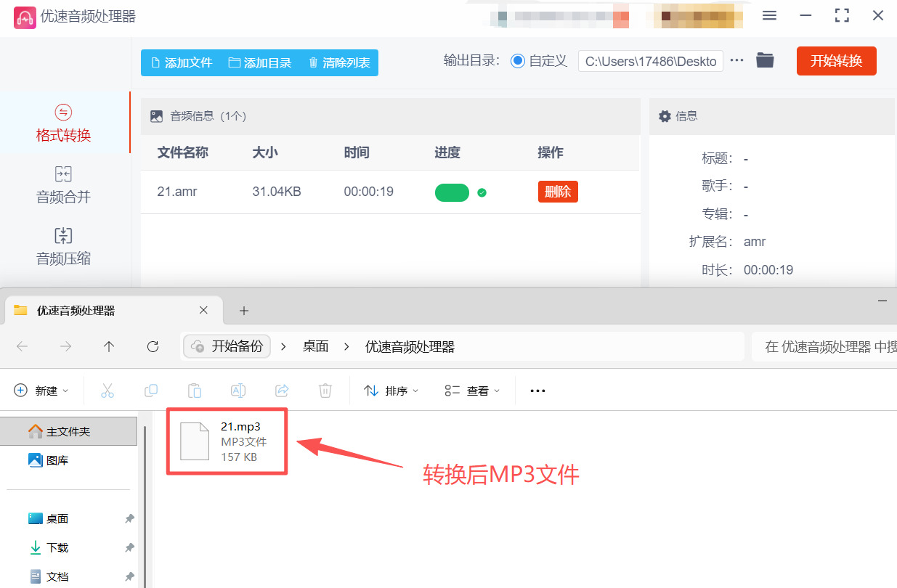Image resolution: width=897 pixels, height=588 pixels.
Task: Select 主文件夹 in navigation pane
Action: point(68,431)
